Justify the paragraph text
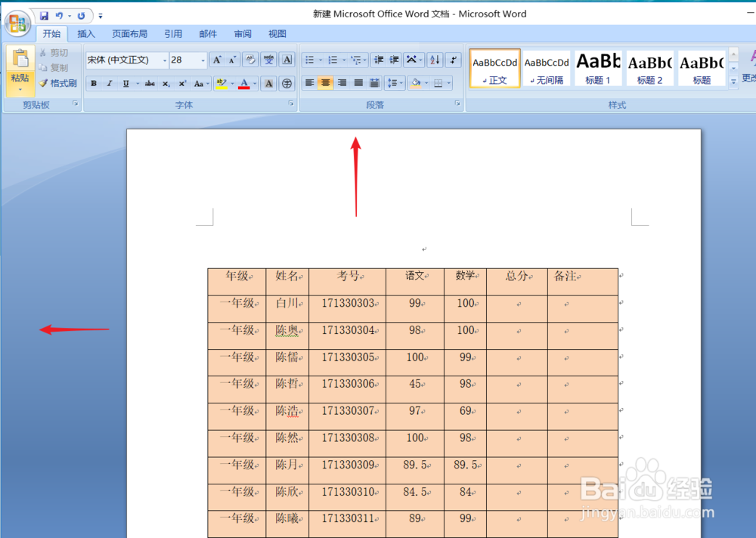The width and height of the screenshot is (756, 538). (358, 83)
